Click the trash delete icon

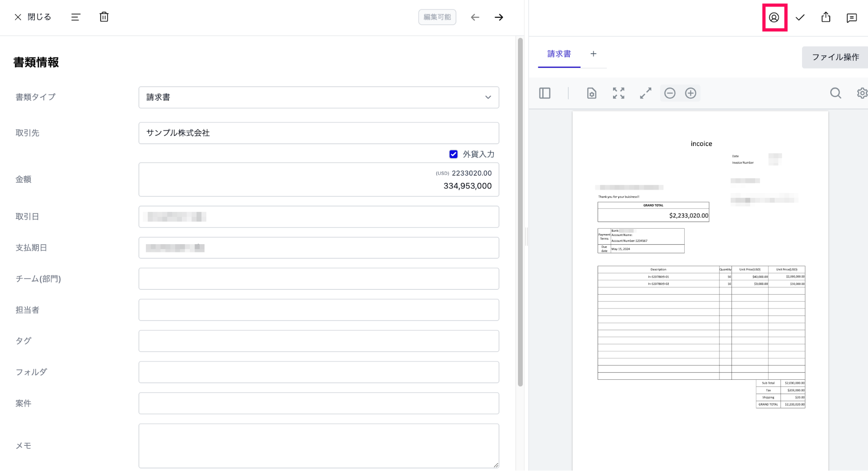(x=104, y=17)
